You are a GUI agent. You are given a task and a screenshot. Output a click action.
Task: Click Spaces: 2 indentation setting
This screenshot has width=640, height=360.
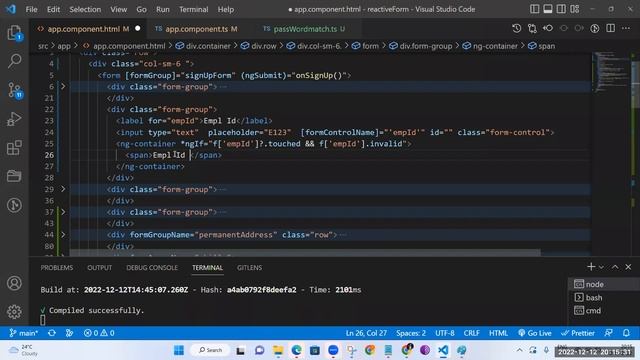tap(411, 333)
